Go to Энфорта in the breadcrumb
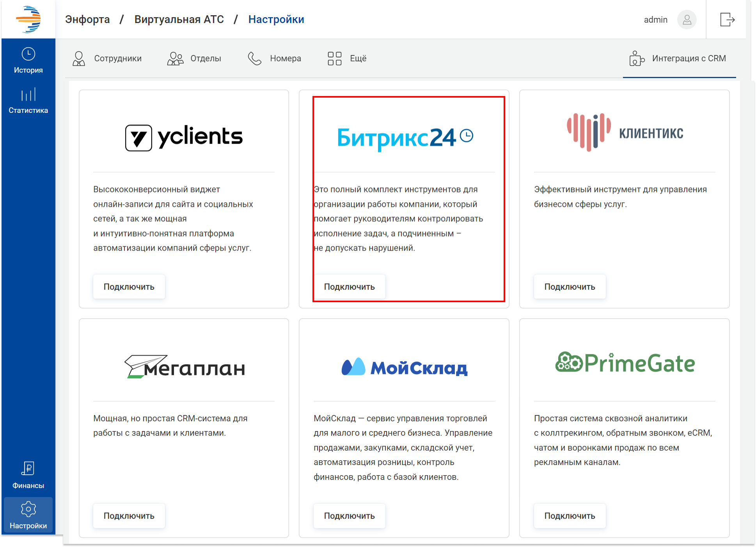Screen dimensions: 756x547 [x=87, y=20]
